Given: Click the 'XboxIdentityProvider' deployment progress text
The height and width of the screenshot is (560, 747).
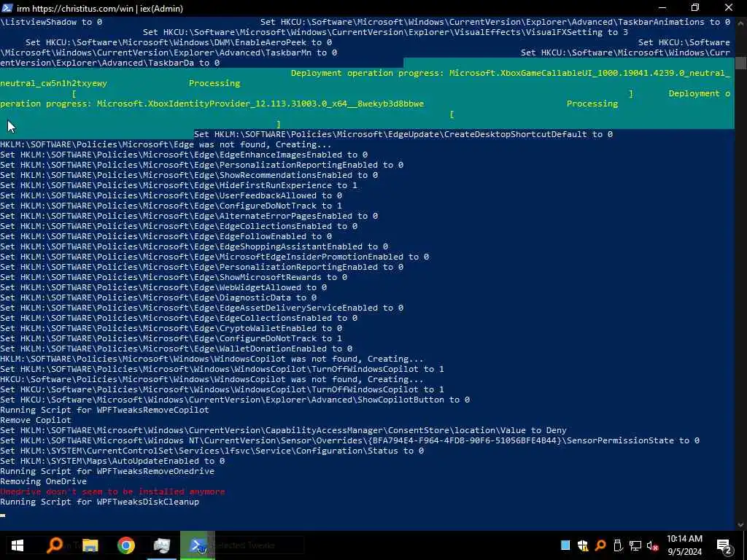Looking at the screenshot, I should (x=260, y=104).
